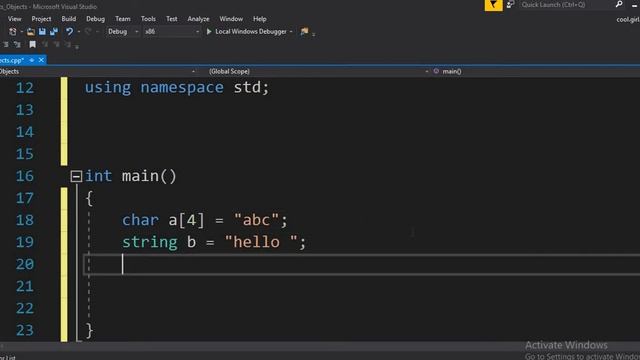Click the Save All icon
640x360 pixels.
pos(53,31)
